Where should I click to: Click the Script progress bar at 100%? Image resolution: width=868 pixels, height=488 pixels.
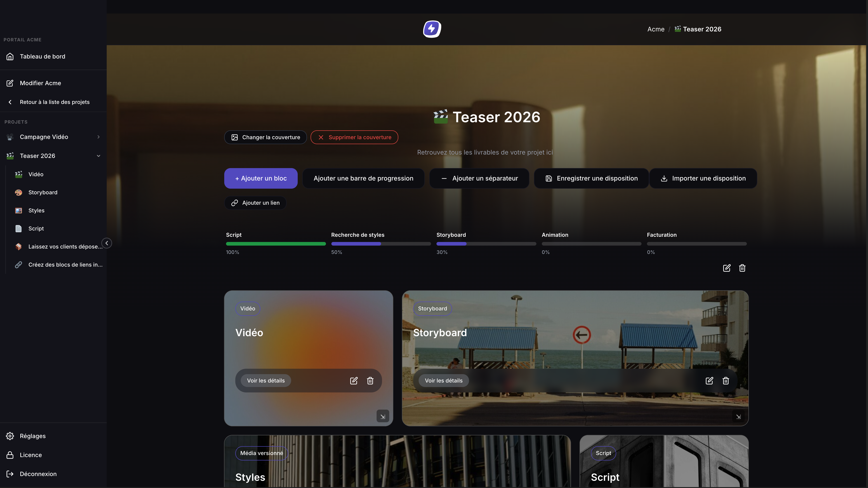276,244
